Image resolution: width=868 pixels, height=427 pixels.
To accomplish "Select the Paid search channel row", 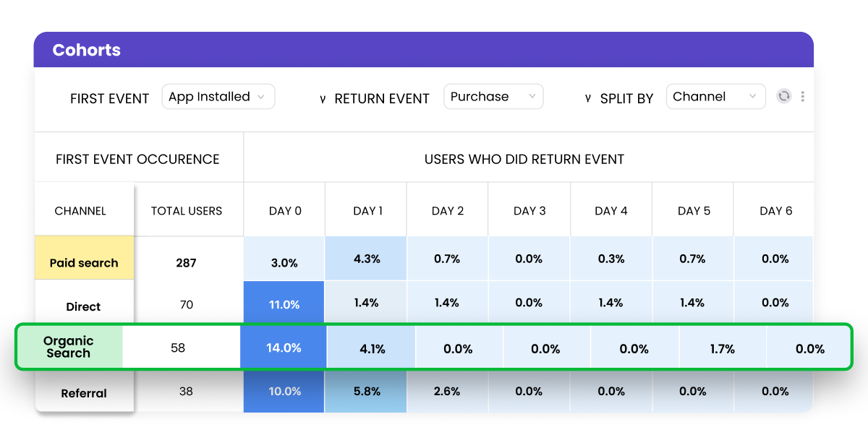I will coord(84,263).
